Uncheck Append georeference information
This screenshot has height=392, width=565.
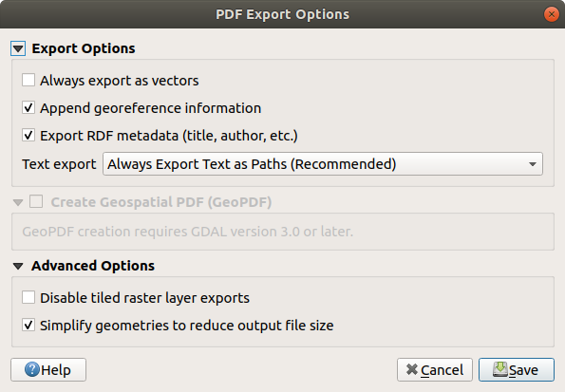tap(28, 107)
